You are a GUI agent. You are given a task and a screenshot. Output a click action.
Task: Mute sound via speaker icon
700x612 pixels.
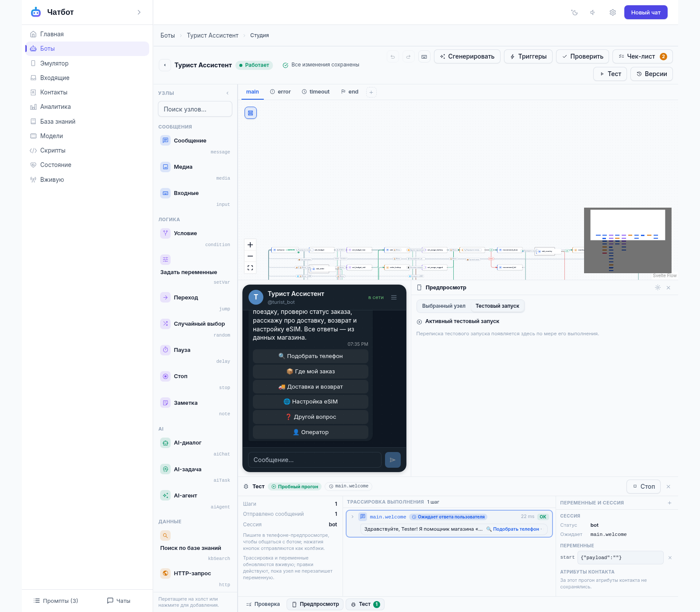coord(593,13)
